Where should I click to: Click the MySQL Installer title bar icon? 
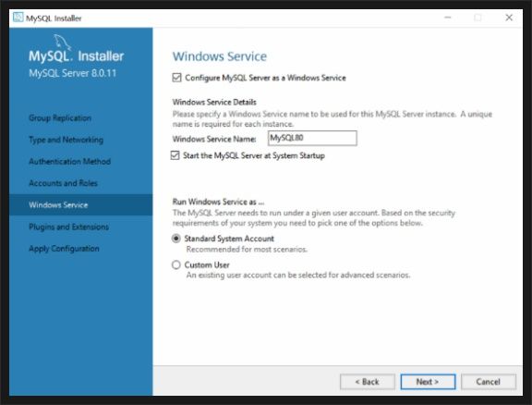tap(18, 18)
